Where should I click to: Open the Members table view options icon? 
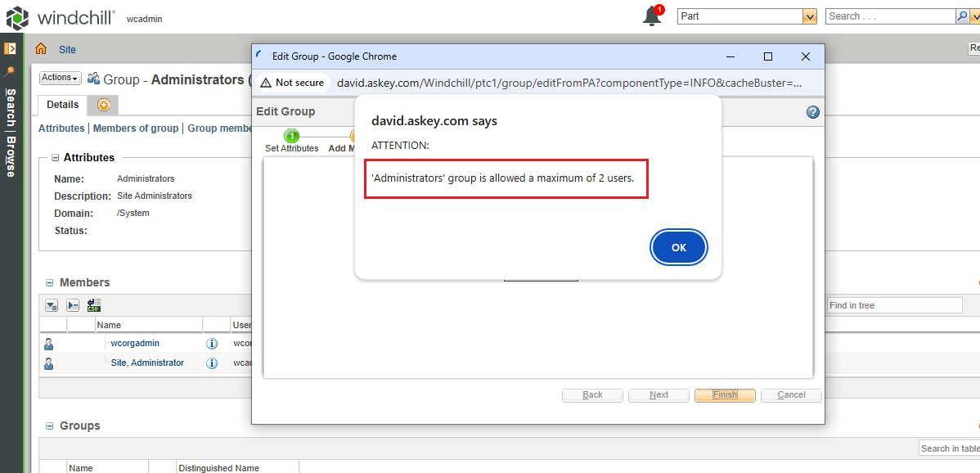pos(52,304)
